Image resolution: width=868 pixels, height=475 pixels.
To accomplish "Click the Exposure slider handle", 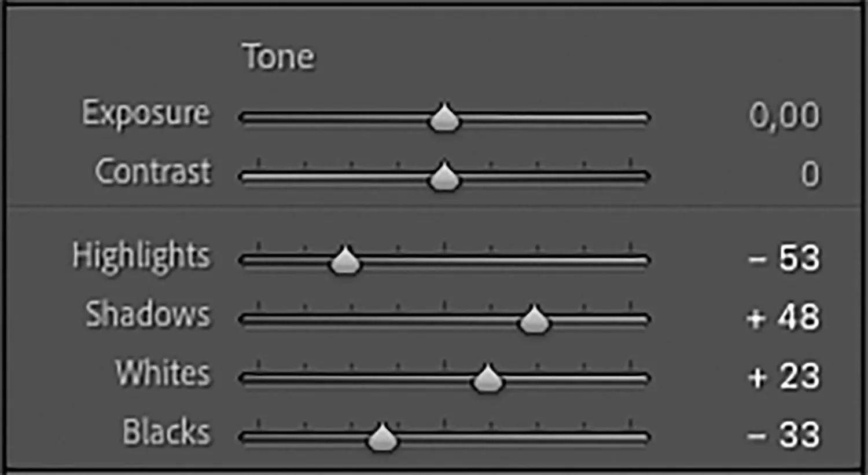I will pos(444,118).
